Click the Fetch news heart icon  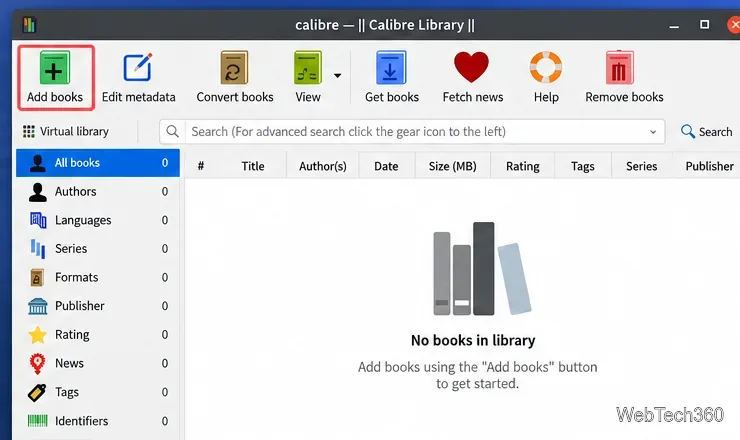pos(471,67)
